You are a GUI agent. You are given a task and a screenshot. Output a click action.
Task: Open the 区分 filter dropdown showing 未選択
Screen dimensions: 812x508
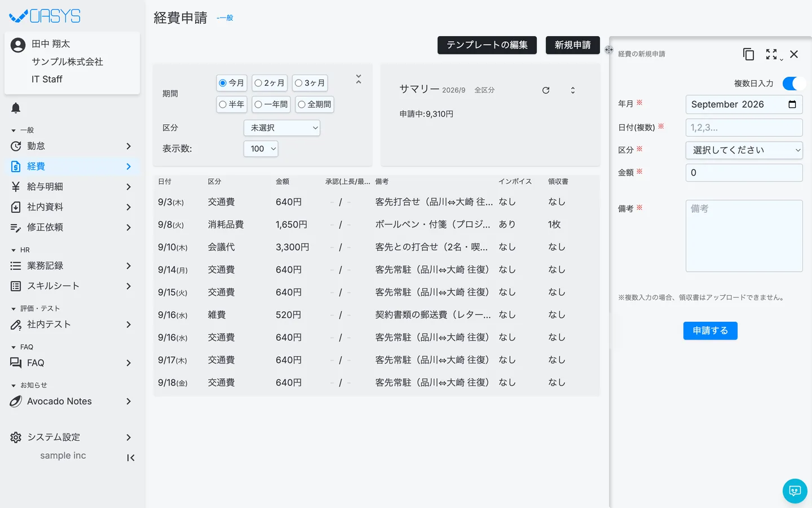tap(282, 128)
